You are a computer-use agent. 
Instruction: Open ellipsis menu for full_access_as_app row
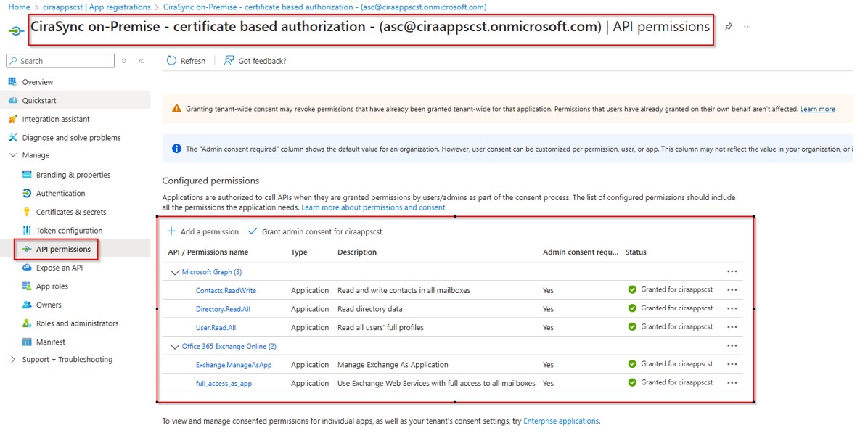pyautogui.click(x=732, y=383)
